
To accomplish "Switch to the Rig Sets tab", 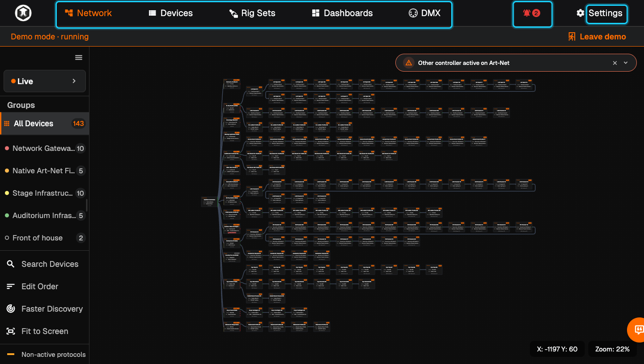I will click(252, 13).
